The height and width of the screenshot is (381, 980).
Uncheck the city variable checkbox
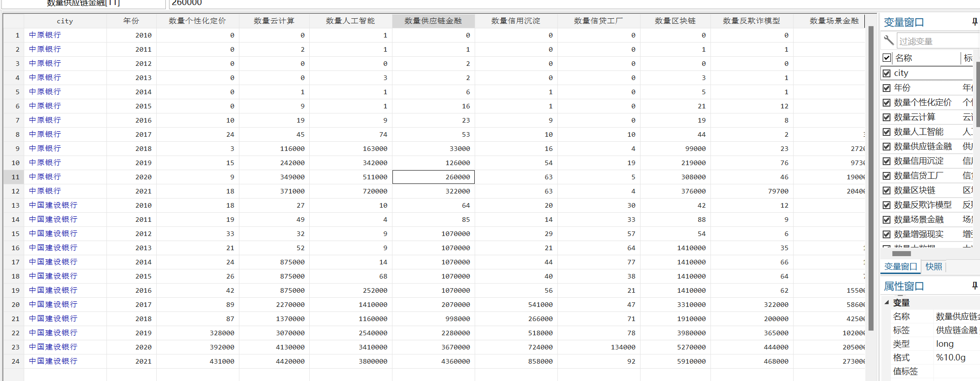coord(887,73)
